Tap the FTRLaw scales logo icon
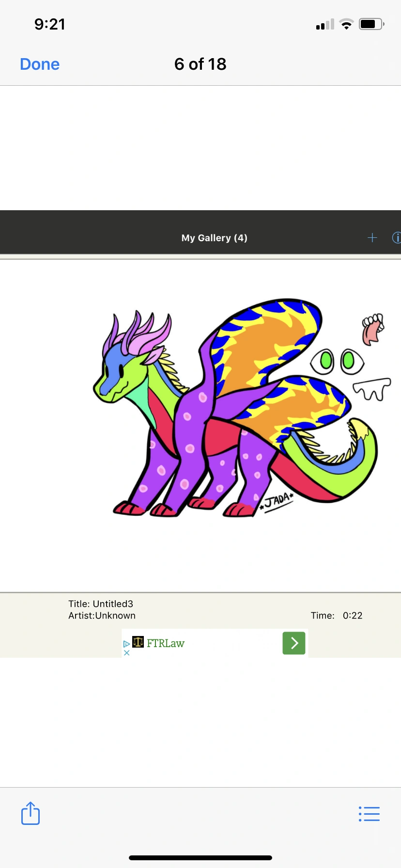Screen dimensions: 401x868 pyautogui.click(x=138, y=642)
